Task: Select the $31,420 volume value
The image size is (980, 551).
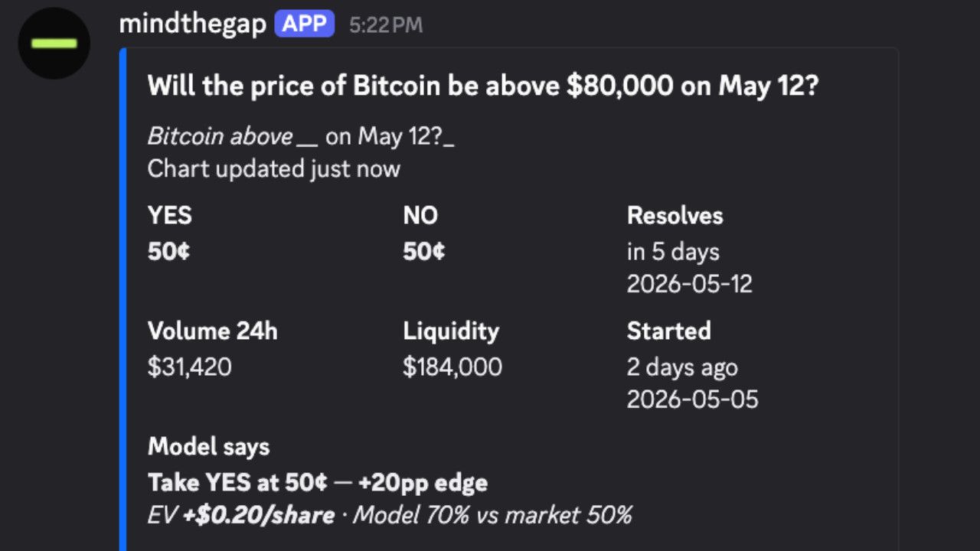Action: pyautogui.click(x=190, y=367)
